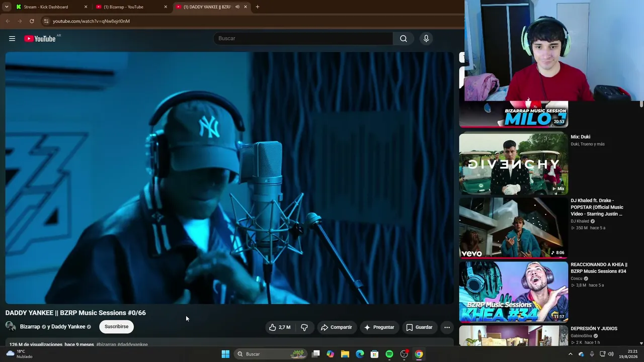Open the DEPRESIÓN Y JUDIOS title

click(594, 329)
